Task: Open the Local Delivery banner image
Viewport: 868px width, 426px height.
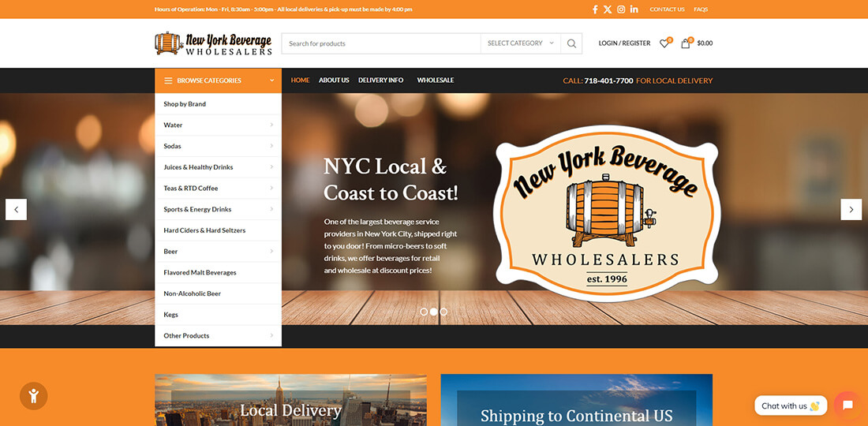Action: coord(290,400)
